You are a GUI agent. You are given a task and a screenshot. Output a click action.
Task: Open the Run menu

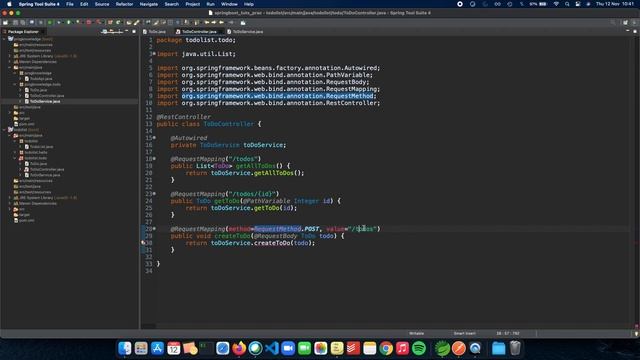(x=210, y=4)
